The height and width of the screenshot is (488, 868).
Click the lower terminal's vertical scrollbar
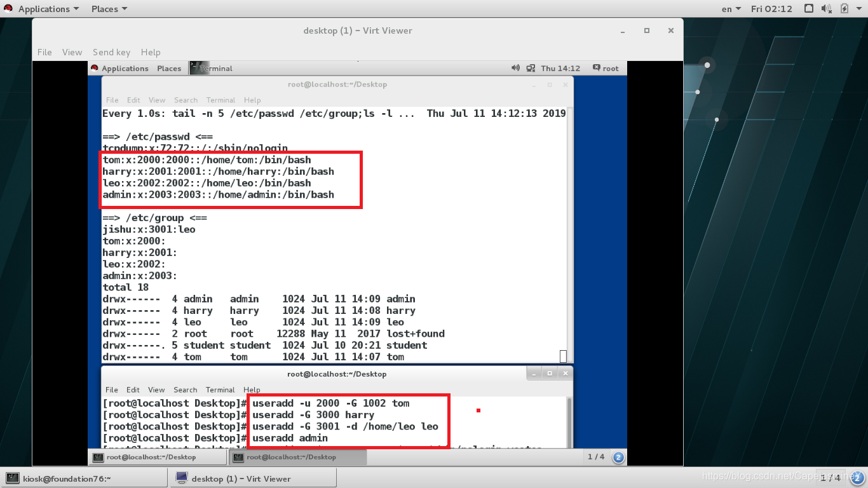click(569, 423)
